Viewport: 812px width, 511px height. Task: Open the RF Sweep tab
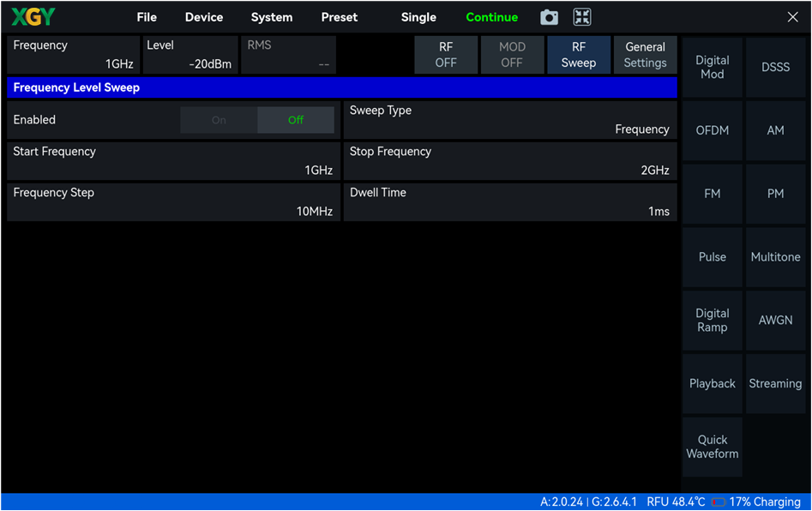coord(579,55)
